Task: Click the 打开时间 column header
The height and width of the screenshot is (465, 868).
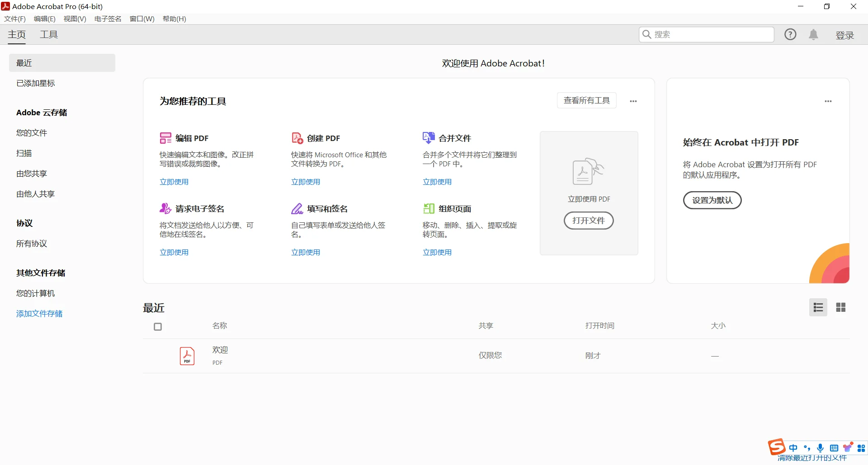Action: coord(600,325)
